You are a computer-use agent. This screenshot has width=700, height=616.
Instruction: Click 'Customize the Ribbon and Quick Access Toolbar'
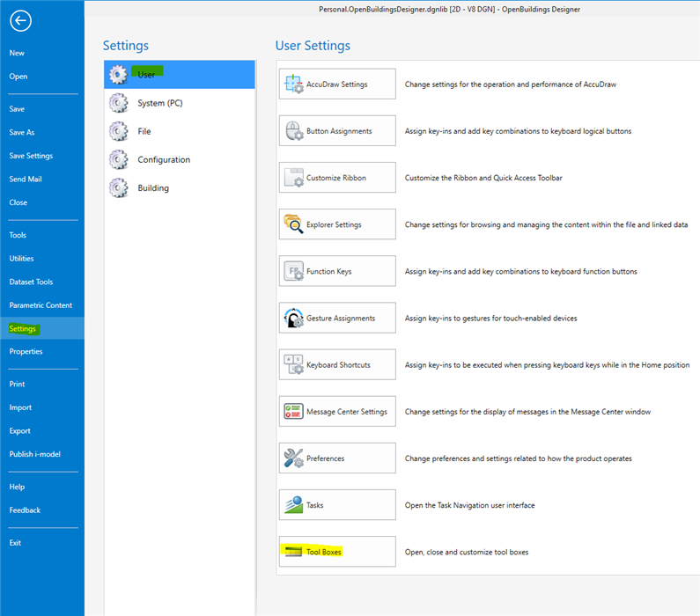483,178
